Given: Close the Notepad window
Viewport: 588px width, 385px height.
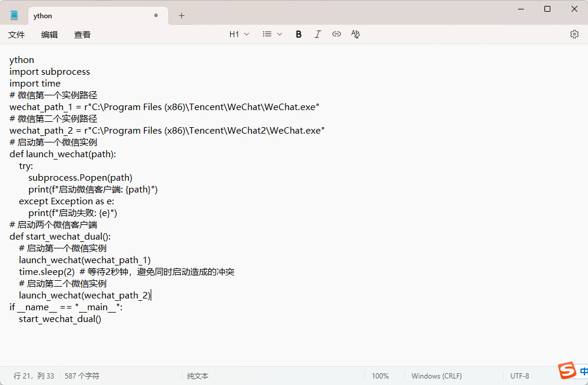Looking at the screenshot, I should [x=574, y=9].
